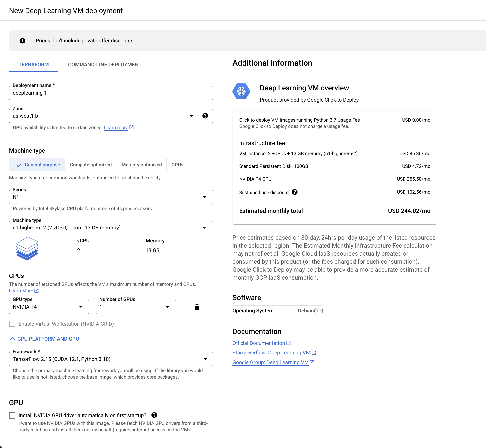Enable Virtual Workstation NVIDIA GRID checkbox
Screen dimensions: 486x448
tap(12, 324)
